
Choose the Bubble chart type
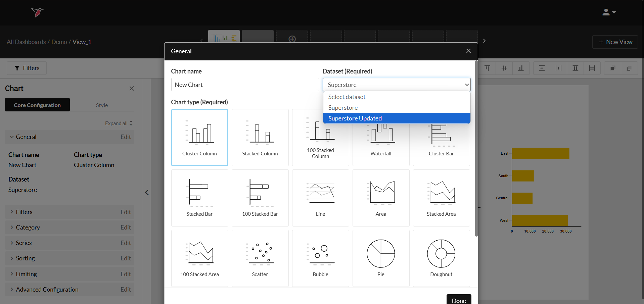coord(320,258)
